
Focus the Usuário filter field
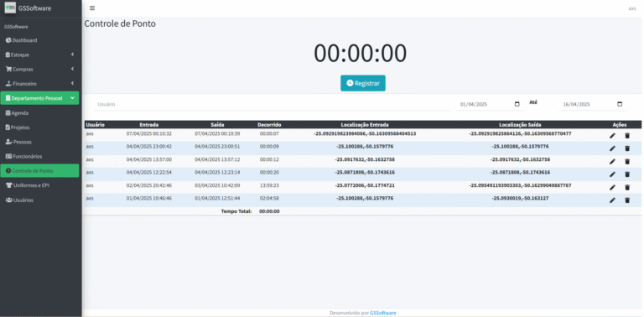[272, 104]
